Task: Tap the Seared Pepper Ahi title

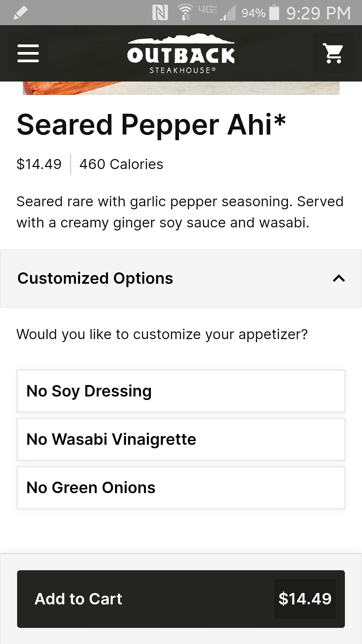Action: coord(151,125)
